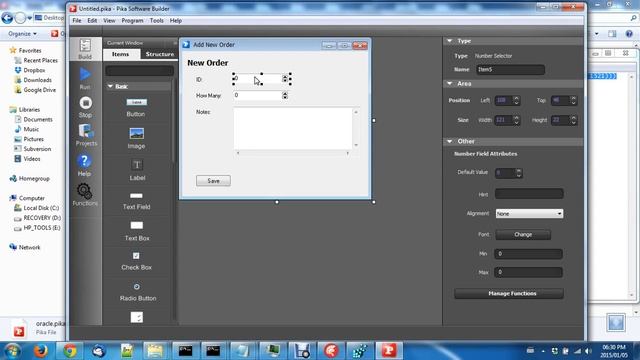Open the File menu

tap(77, 20)
